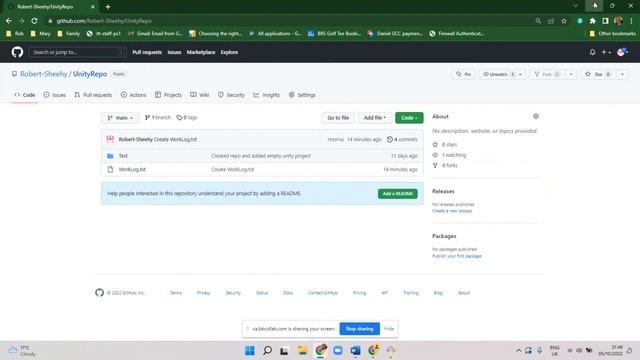Open the main branch selector
The width and height of the screenshot is (640, 360).
click(120, 118)
